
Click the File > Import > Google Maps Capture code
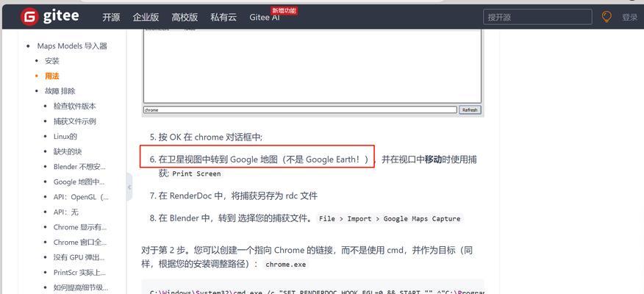[x=390, y=219]
